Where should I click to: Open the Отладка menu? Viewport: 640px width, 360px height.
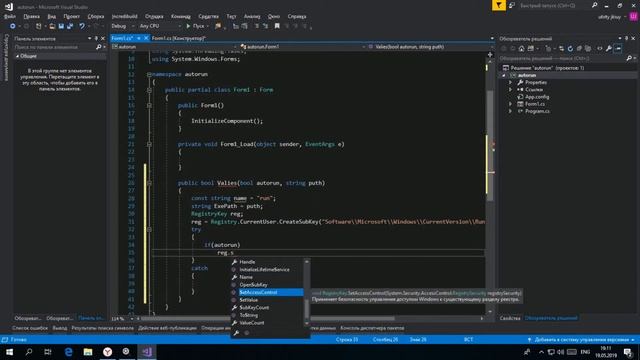154,16
